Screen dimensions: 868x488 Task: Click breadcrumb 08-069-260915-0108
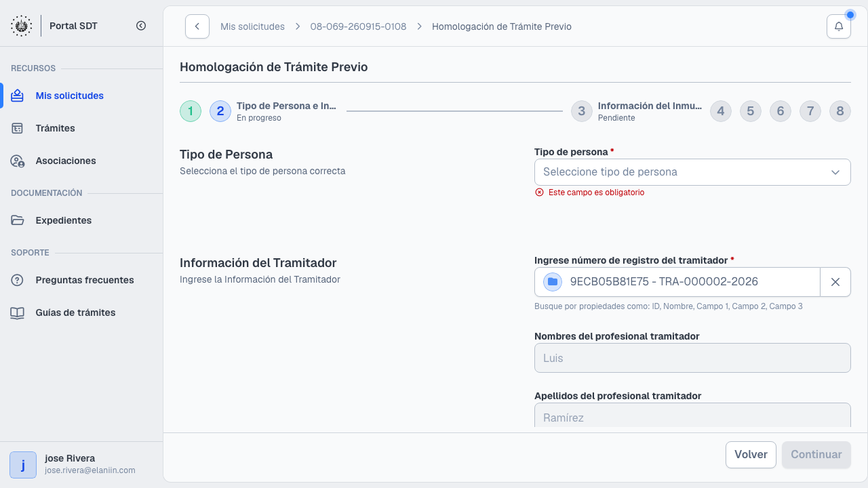coord(358,26)
